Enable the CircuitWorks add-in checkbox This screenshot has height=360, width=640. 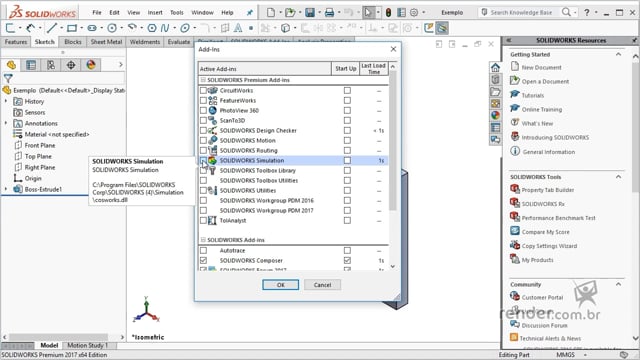point(203,90)
